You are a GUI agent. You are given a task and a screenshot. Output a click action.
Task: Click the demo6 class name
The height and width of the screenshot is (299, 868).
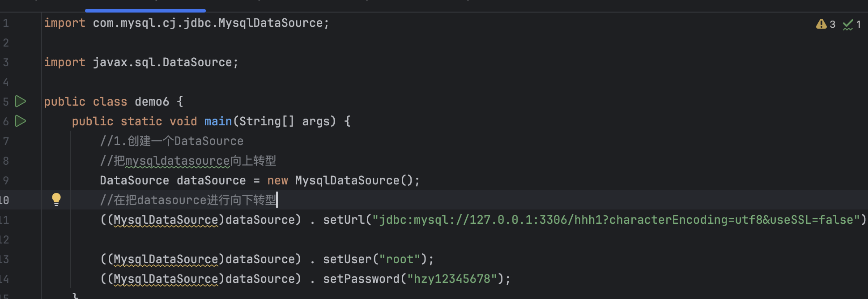152,102
